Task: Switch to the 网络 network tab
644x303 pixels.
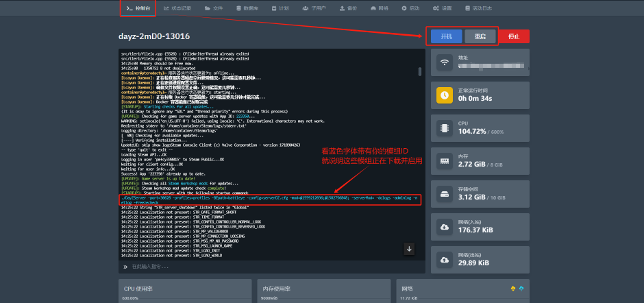Action: pyautogui.click(x=379, y=8)
